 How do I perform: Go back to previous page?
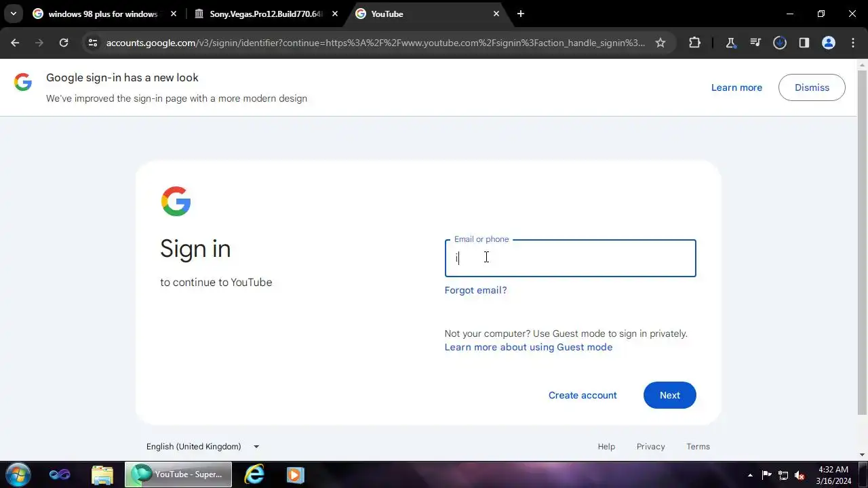pos(15,43)
